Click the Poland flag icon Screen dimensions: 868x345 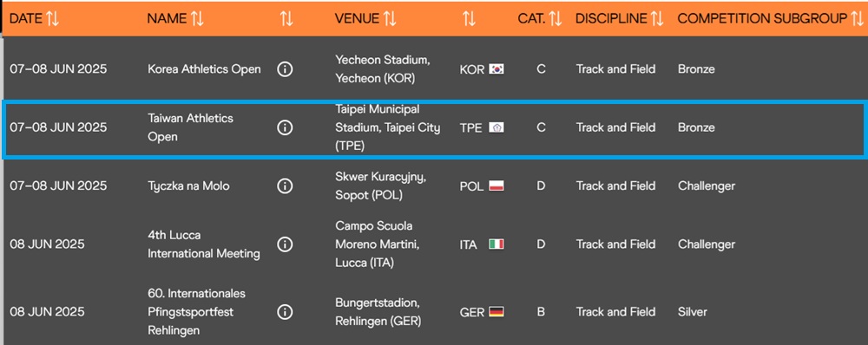point(496,186)
